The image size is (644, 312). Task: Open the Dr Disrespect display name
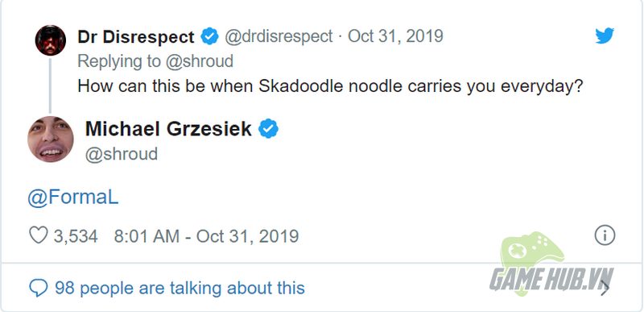click(x=135, y=37)
